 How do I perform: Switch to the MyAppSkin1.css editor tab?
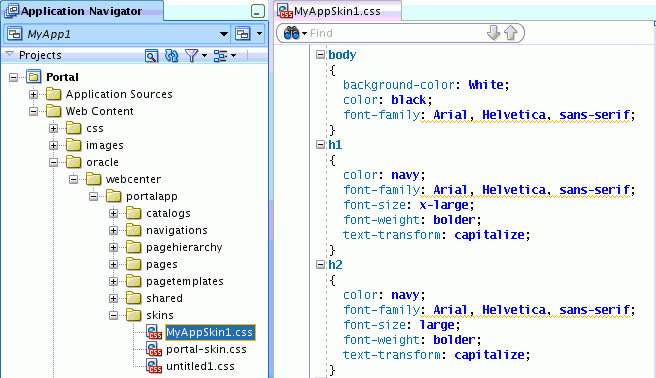(x=338, y=11)
